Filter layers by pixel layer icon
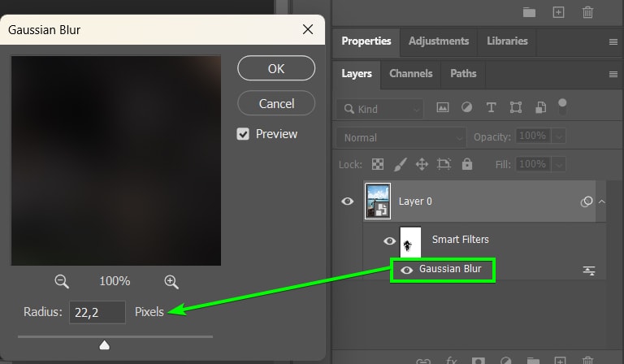Viewport: 624px width, 364px height. click(x=443, y=107)
